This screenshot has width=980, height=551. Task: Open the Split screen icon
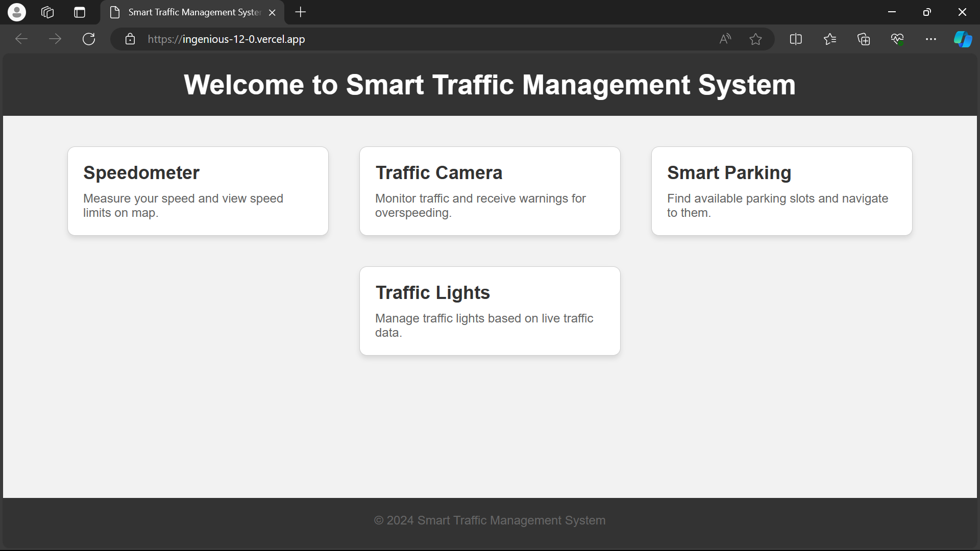tap(796, 39)
